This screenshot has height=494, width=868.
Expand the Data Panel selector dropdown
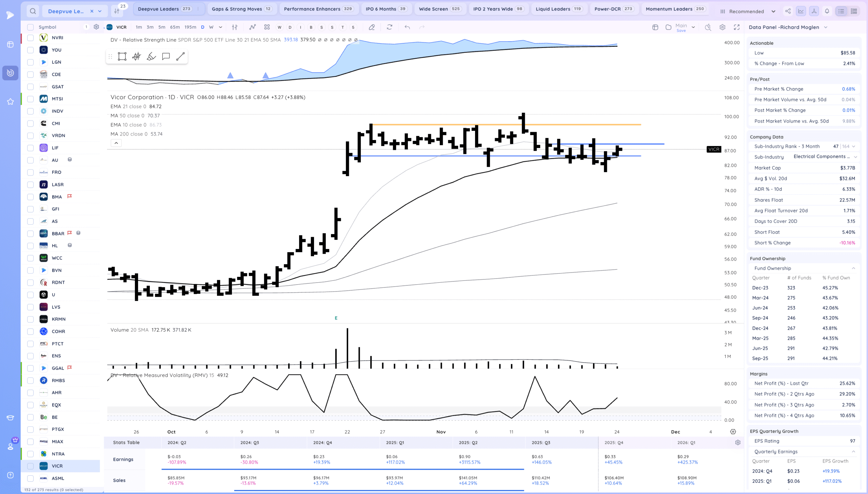[x=826, y=27]
